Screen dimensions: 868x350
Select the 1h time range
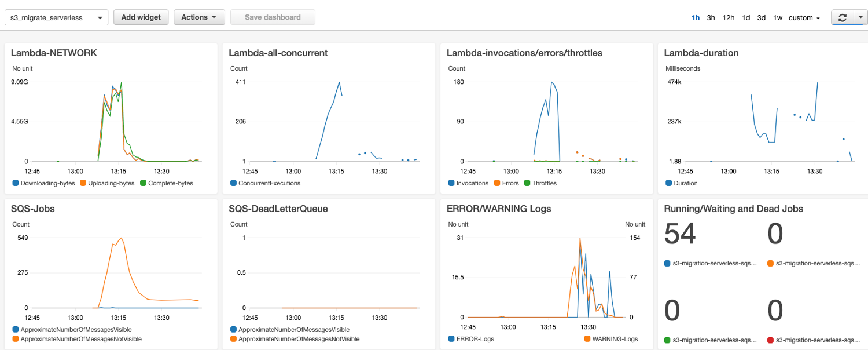tap(696, 18)
